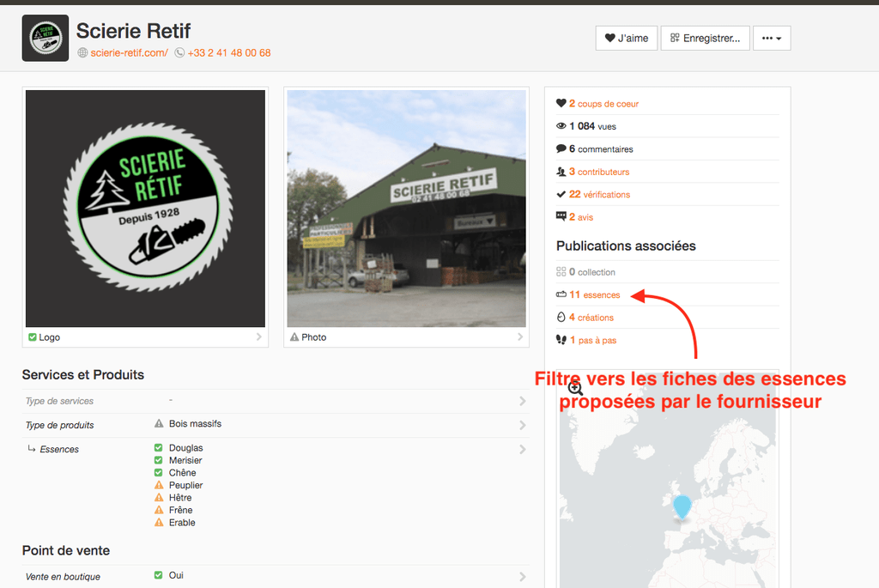Toggle the Chêne verified checkbox
Image resolution: width=879 pixels, height=588 pixels.
158,472
